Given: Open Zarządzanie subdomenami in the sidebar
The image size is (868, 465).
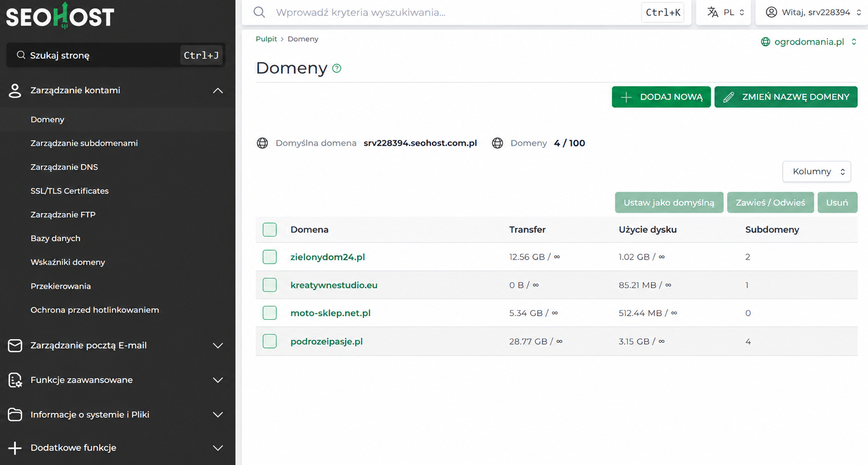Looking at the screenshot, I should tap(84, 143).
